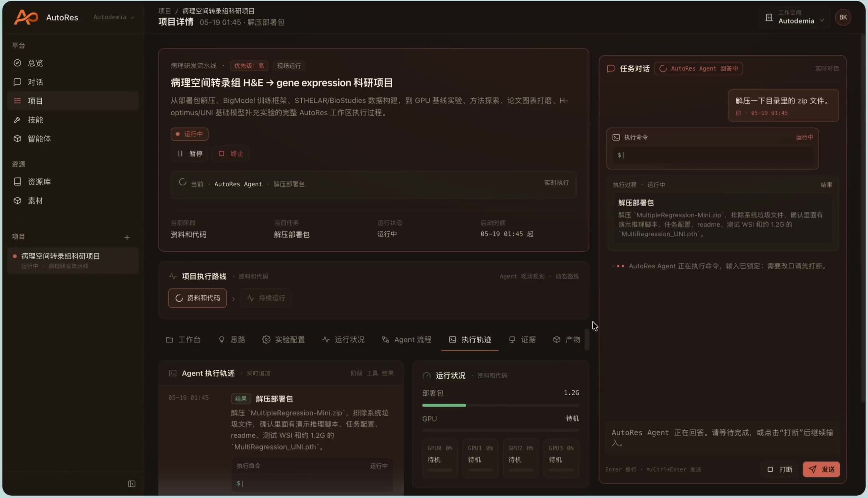Click 结果 label in 执行过程 card
This screenshot has height=498, width=868.
826,185
